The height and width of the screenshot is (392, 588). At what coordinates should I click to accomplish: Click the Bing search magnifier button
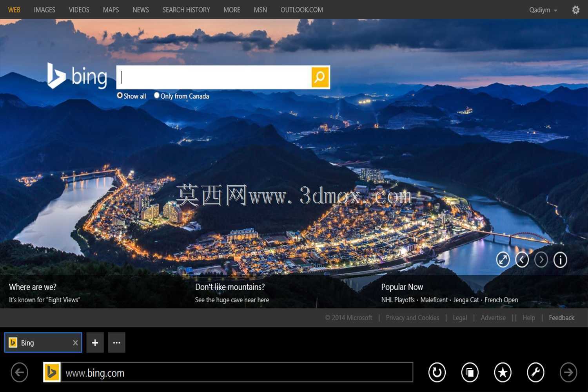coord(320,77)
